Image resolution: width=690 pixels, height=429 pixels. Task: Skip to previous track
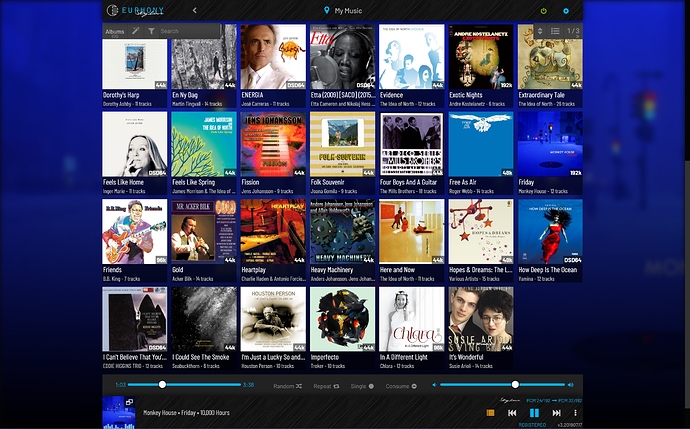click(x=512, y=413)
